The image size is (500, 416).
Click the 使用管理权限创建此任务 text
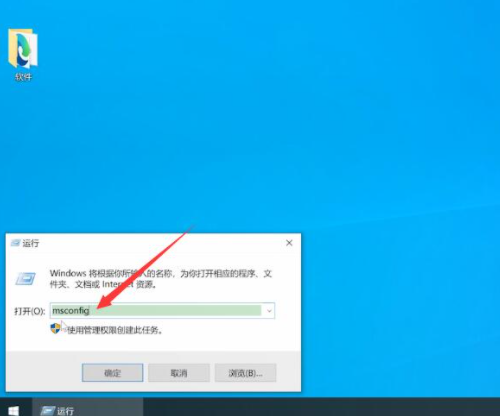(x=115, y=330)
